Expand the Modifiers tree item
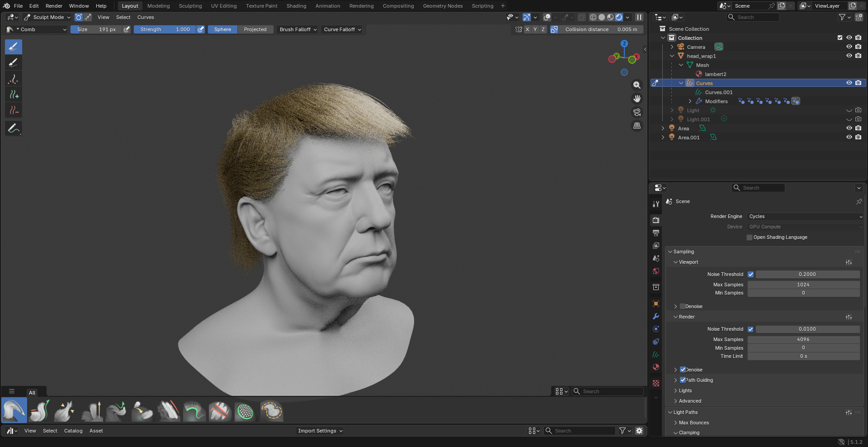Screen dimensions: 868x447 pos(690,101)
